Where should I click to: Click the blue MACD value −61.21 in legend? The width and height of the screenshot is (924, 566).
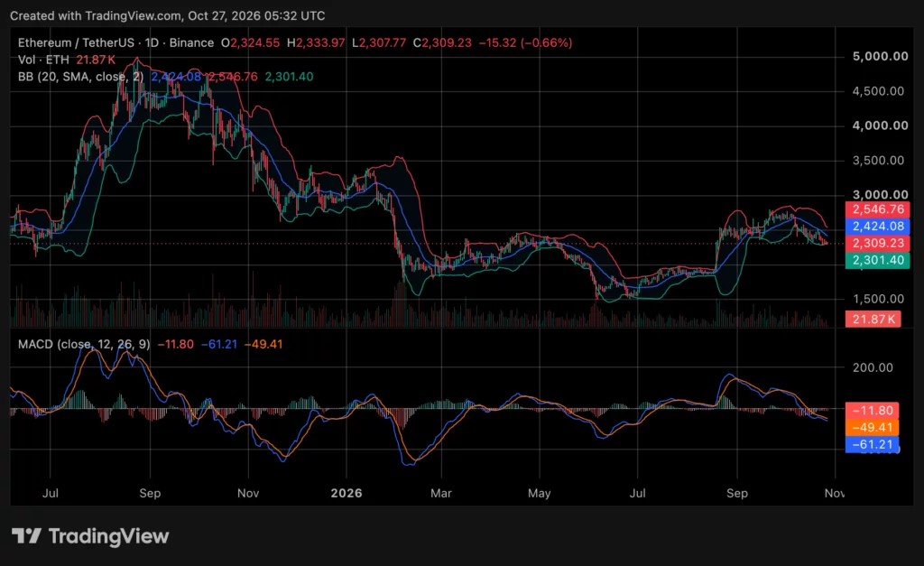tap(219, 344)
